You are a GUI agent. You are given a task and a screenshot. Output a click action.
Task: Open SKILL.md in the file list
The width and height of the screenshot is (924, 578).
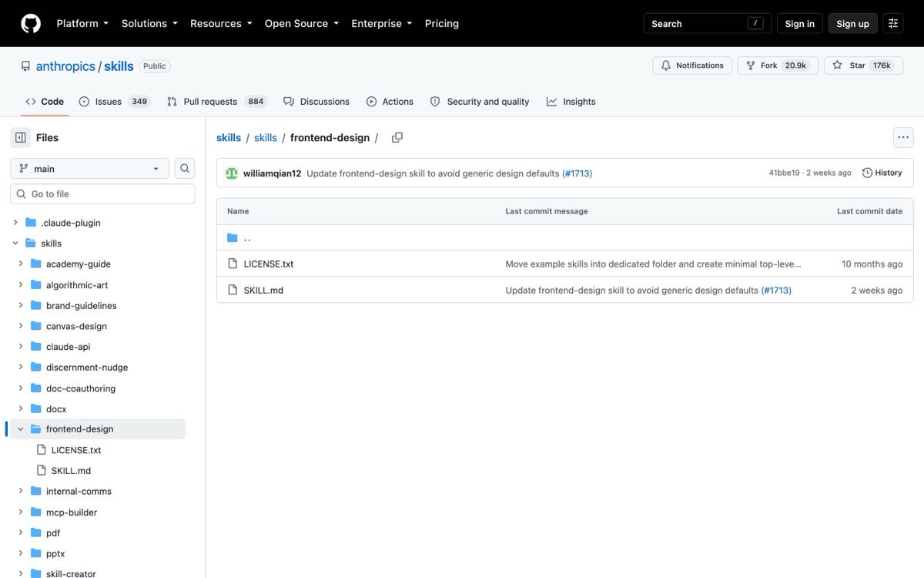click(x=263, y=291)
